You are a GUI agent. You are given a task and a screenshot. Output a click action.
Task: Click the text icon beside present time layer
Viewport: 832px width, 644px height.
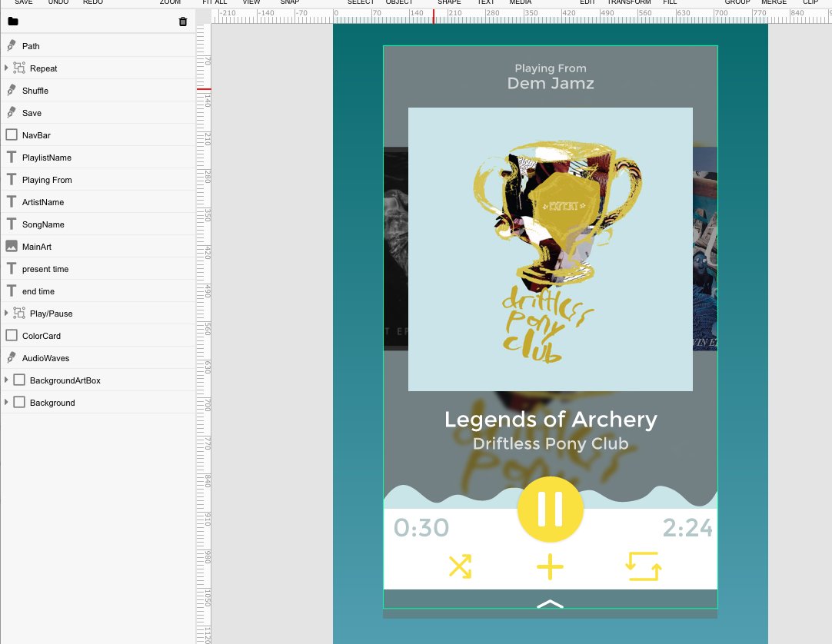(11, 268)
